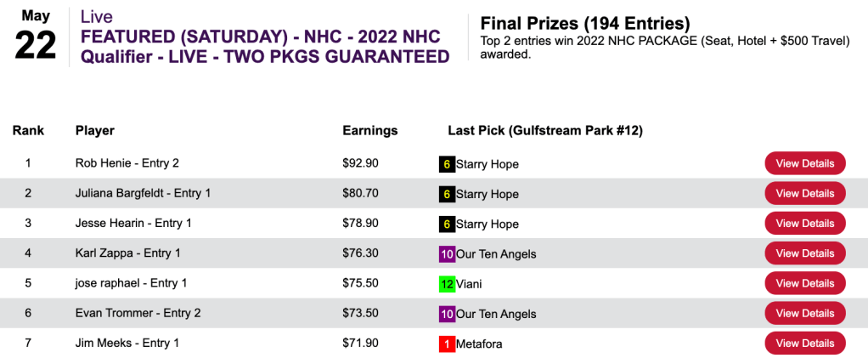The image size is (868, 358).
Task: Click the Last Pick column header
Action: tap(544, 131)
